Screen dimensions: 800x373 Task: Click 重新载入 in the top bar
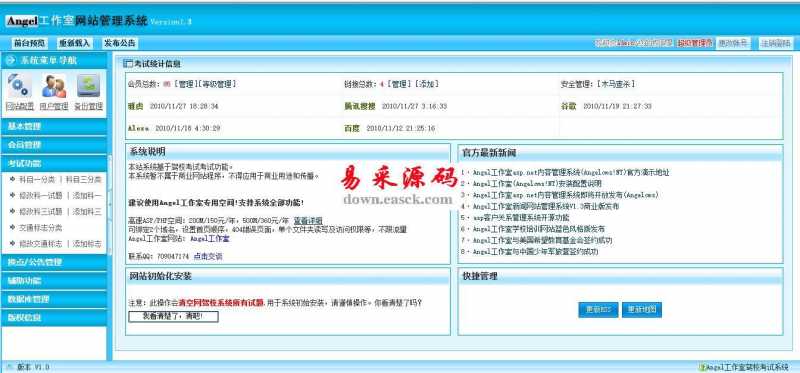point(74,43)
